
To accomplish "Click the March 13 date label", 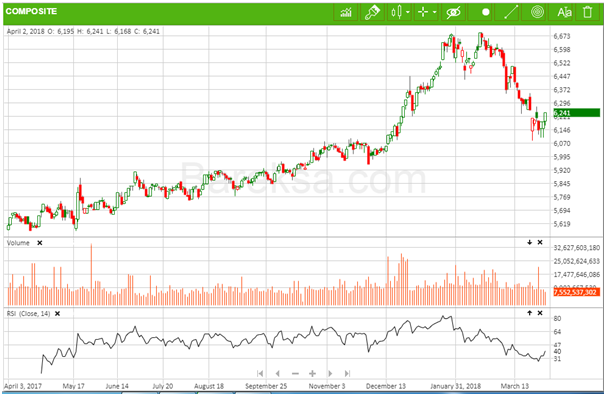I will pyautogui.click(x=514, y=386).
